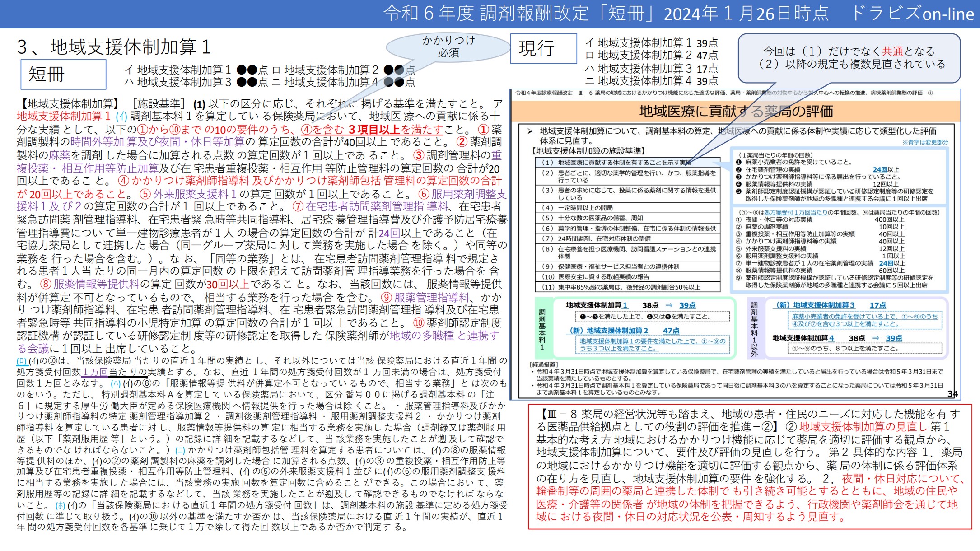The image size is (980, 551).
Task: Click the vertical '調剤基本料1' label in the green panel
Action: [x=542, y=329]
